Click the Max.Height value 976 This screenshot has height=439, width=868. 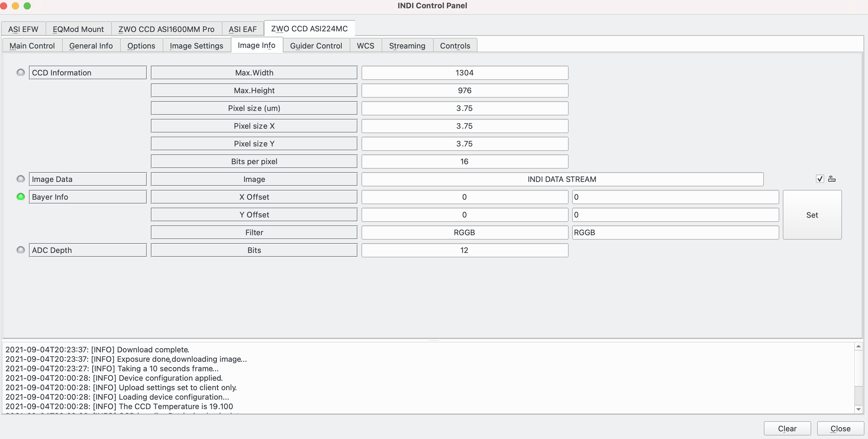(465, 90)
